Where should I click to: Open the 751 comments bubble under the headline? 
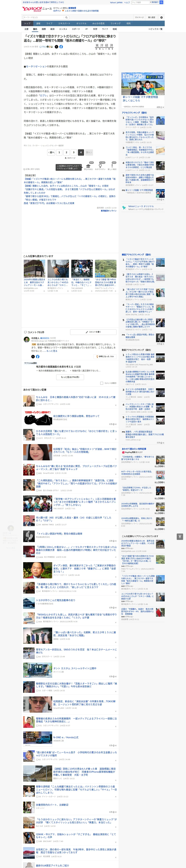tap(43, 47)
